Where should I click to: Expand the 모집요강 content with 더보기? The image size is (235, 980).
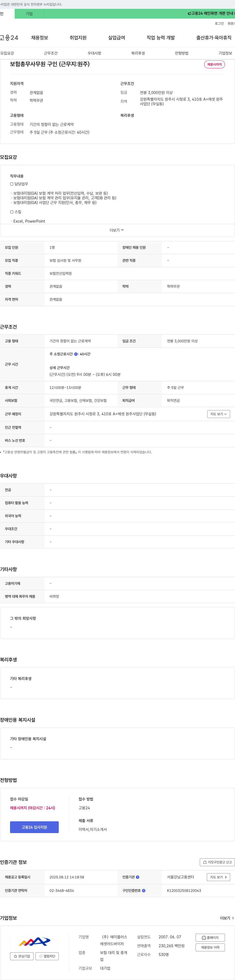pos(117,230)
